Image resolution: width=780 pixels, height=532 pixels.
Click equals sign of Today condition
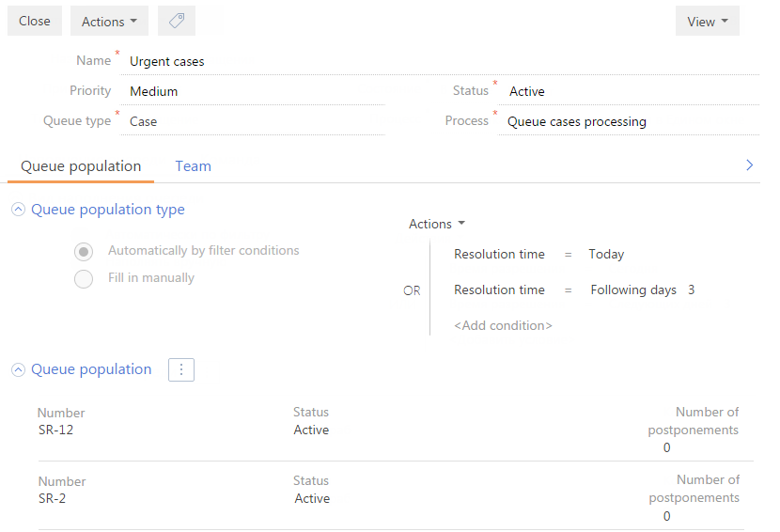pyautogui.click(x=569, y=255)
